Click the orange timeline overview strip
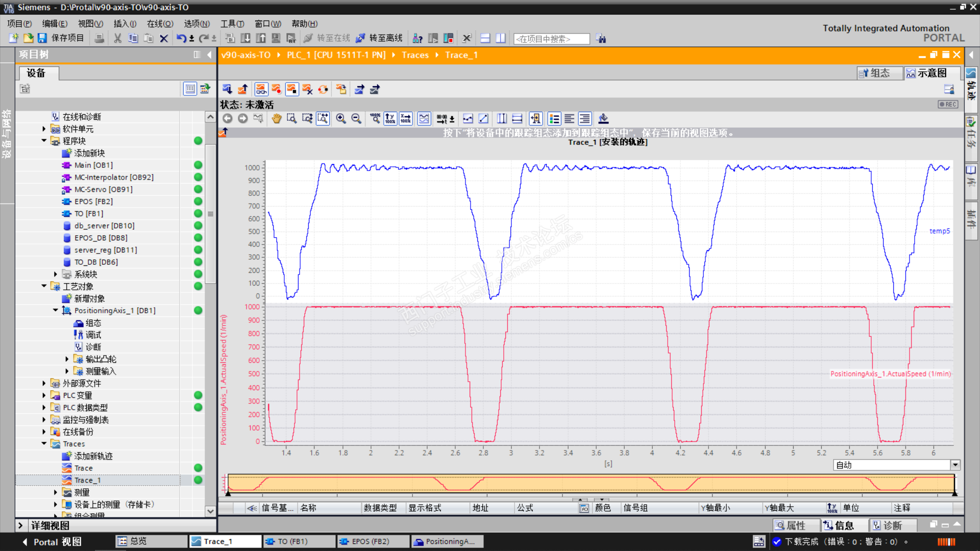Screen dimensions: 980x551 coord(591,484)
